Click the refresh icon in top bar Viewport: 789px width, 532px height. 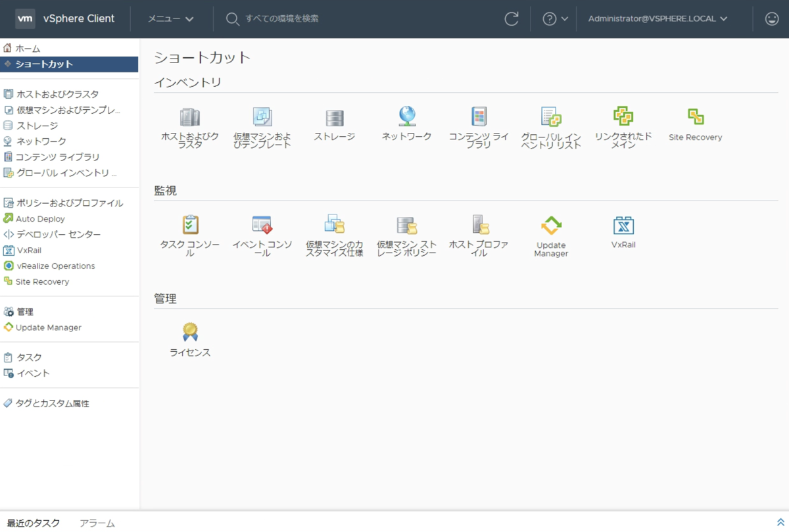tap(512, 19)
